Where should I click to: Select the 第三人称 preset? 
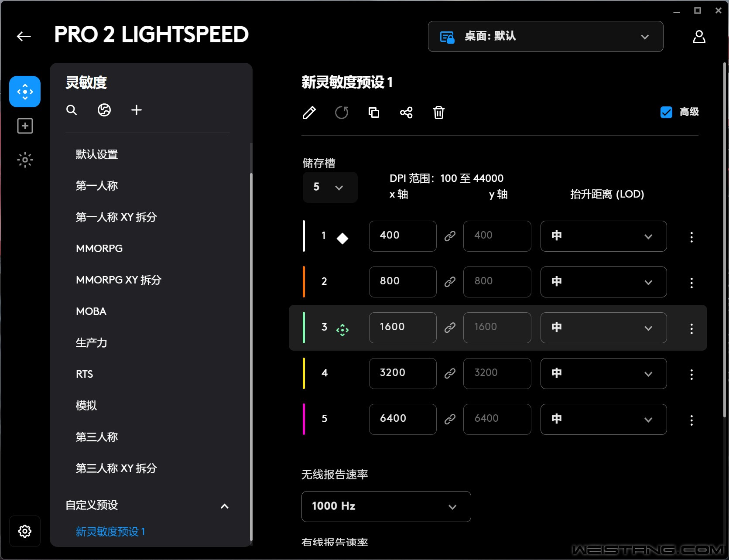(97, 437)
